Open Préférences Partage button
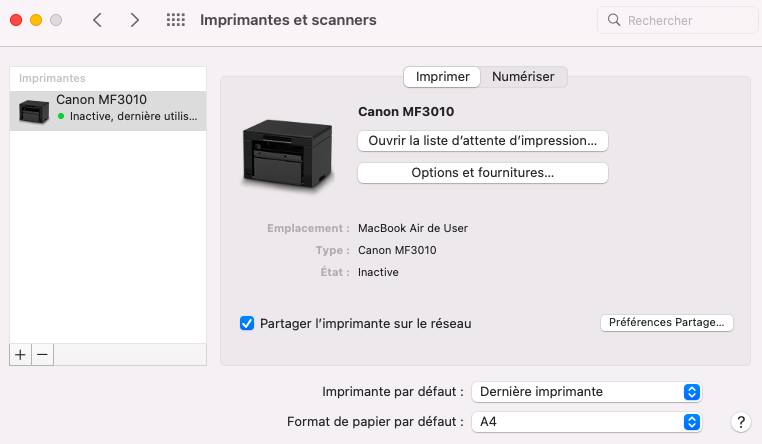Screen dimensions: 762x444 667,323
